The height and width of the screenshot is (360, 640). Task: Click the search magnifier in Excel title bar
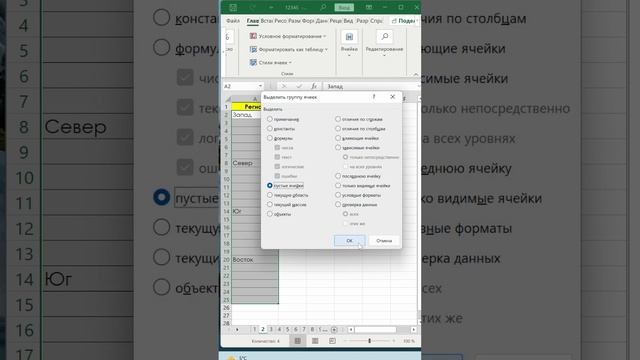[323, 7]
